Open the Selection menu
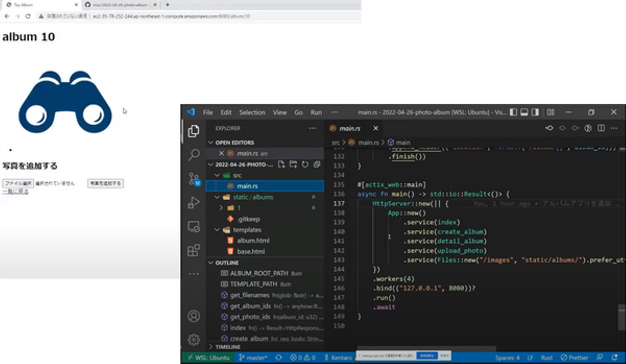 [x=252, y=112]
